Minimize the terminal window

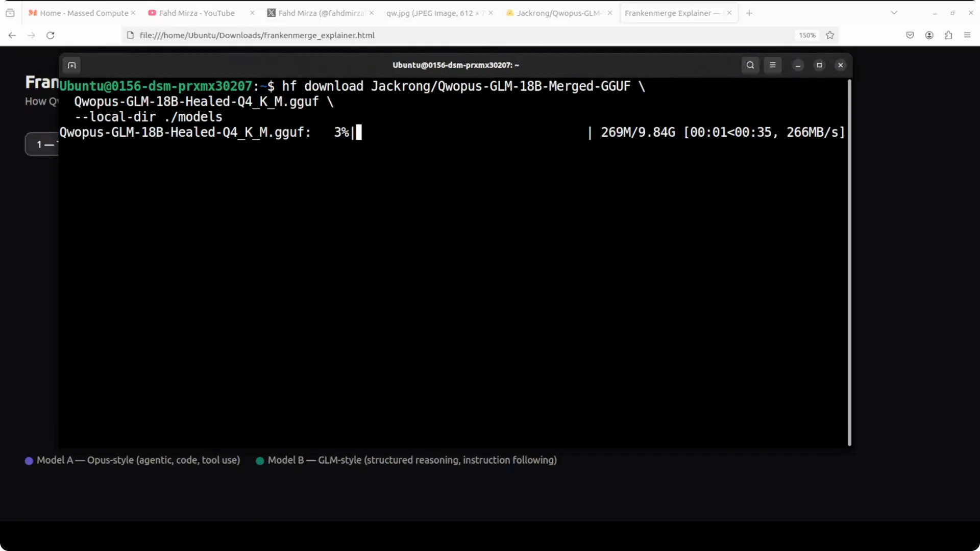798,65
